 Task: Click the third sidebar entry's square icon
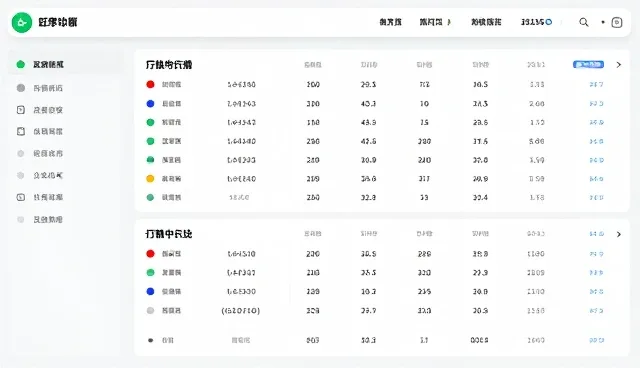(x=21, y=110)
